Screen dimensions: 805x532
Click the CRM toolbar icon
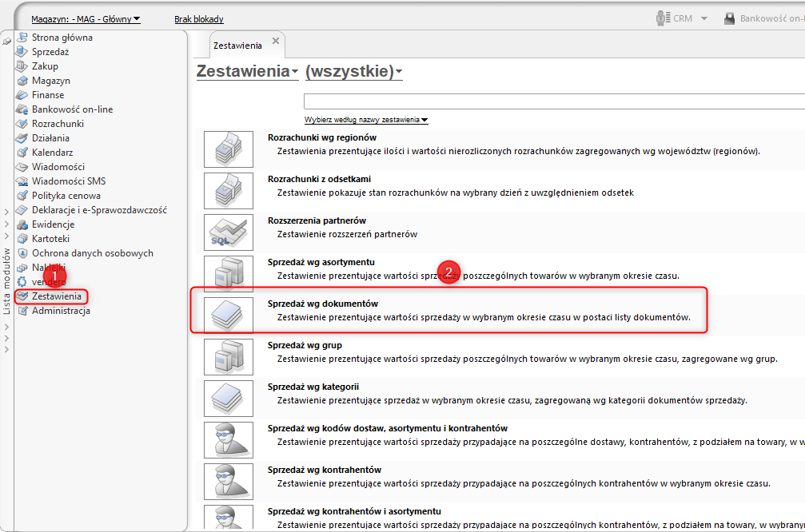[x=663, y=18]
